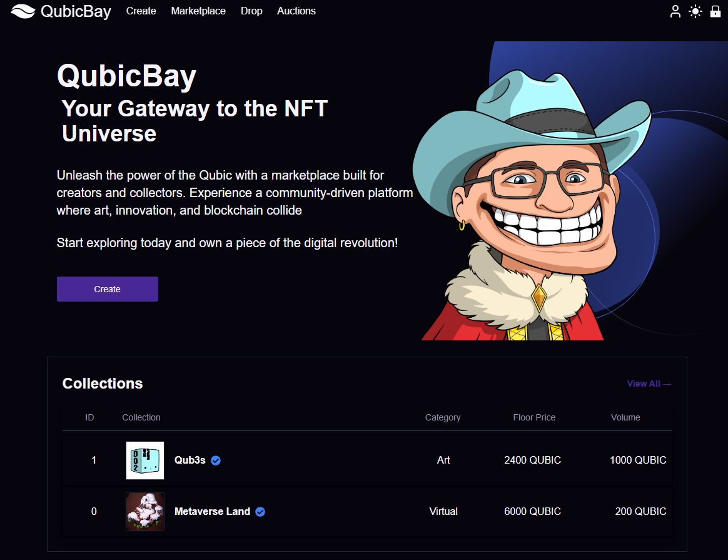Click the verified badge next to Qub3s
The image size is (728, 560).
pyautogui.click(x=216, y=460)
